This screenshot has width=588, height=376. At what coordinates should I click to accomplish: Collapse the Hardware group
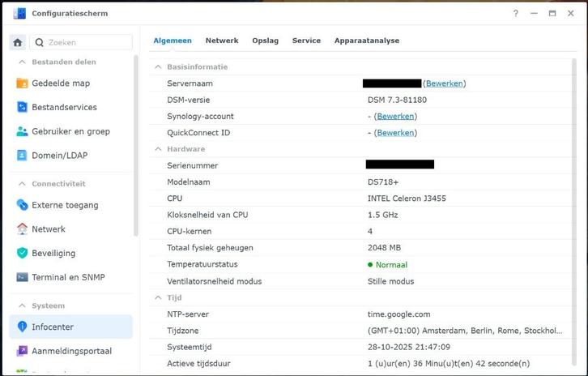pyautogui.click(x=158, y=149)
